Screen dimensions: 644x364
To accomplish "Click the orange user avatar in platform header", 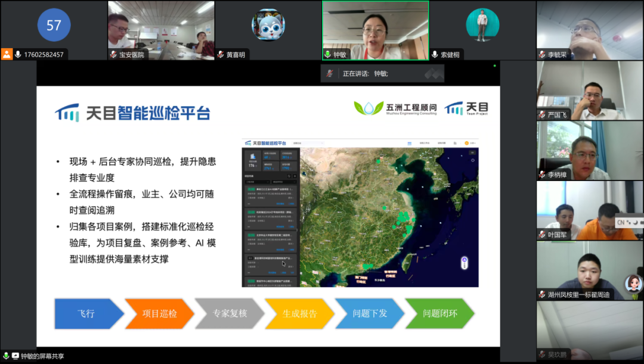I will [x=466, y=143].
